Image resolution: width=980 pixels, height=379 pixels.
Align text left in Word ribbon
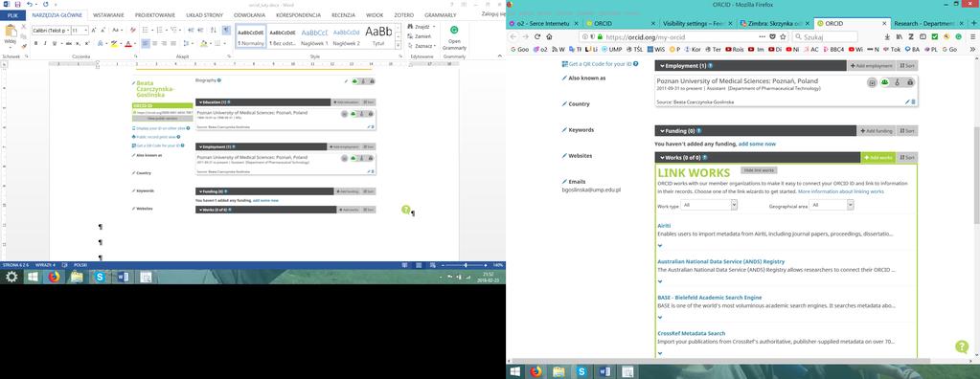146,44
